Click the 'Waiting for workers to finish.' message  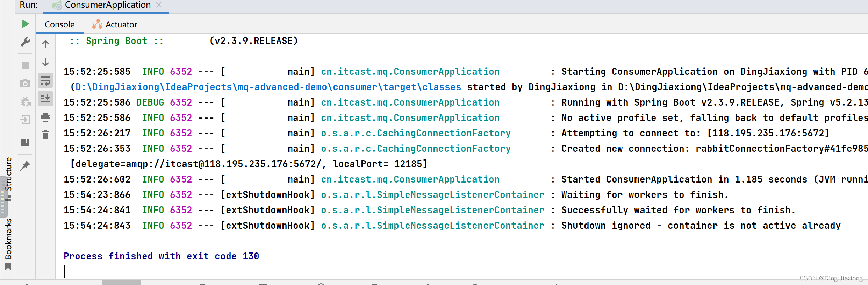[x=645, y=195]
